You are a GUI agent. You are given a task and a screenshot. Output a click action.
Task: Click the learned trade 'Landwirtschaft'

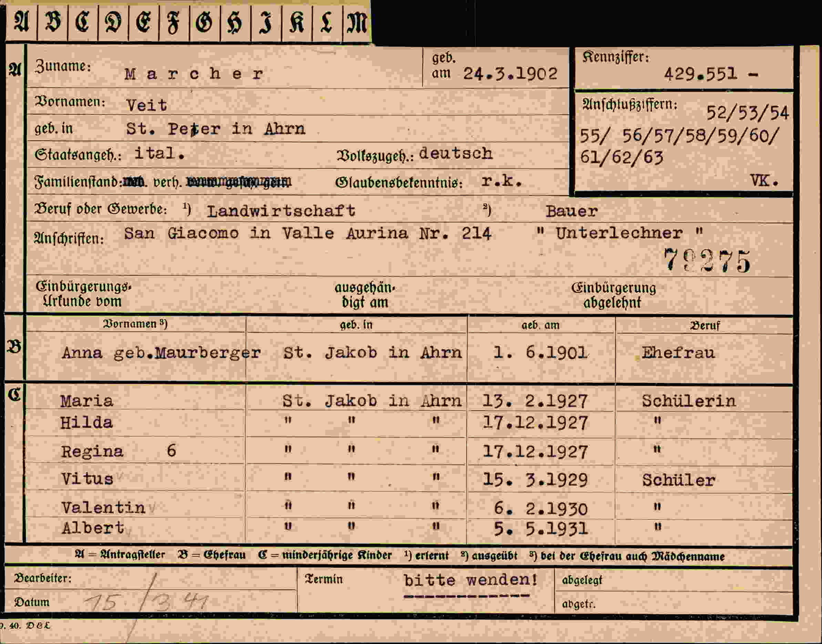(x=281, y=211)
